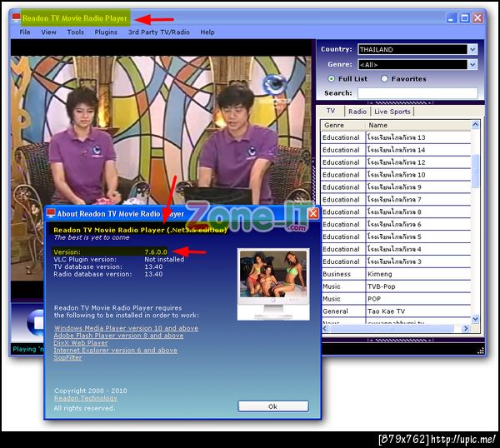
Task: Click the collapse handle below the channel list
Action: [400, 340]
